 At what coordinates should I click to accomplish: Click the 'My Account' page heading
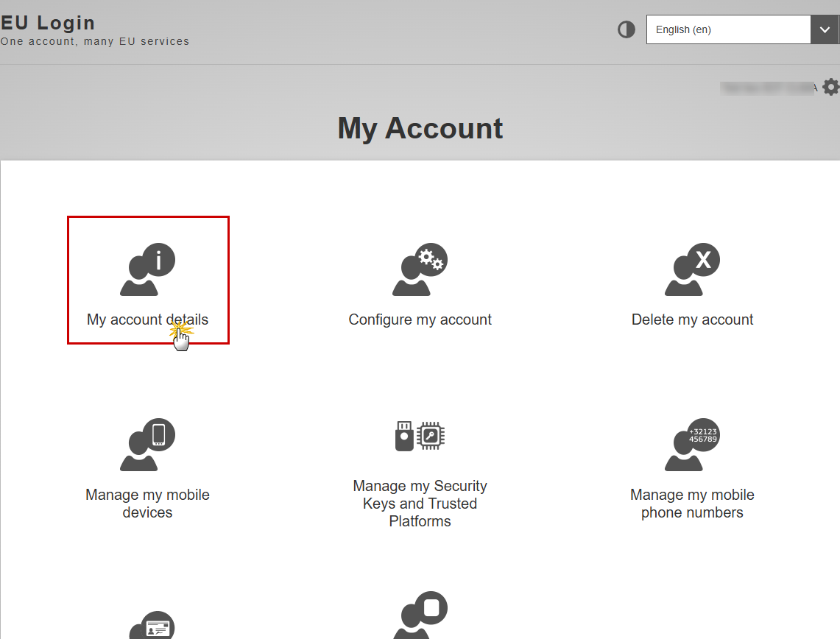[x=420, y=129]
